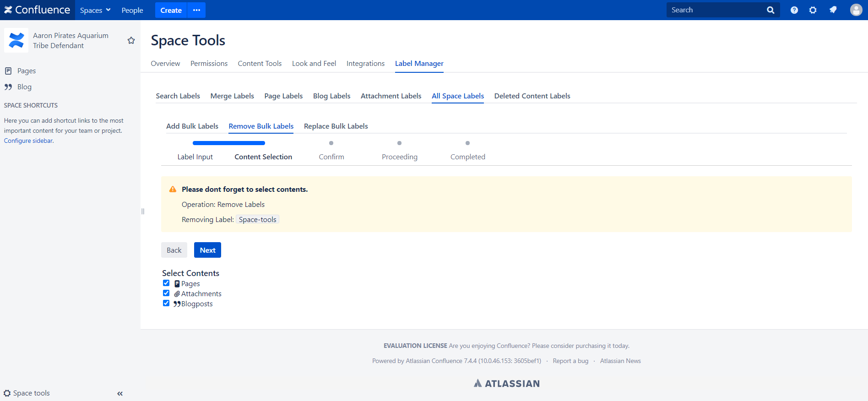Click the Pages document icon under Select Contents
868x401 pixels.
tap(177, 284)
